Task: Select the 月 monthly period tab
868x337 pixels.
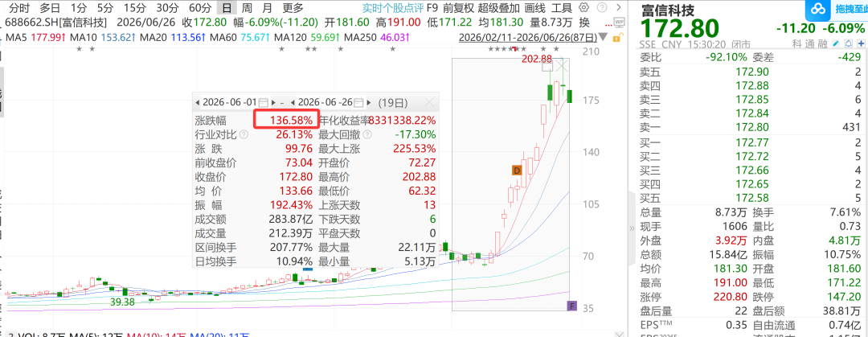Action: point(268,8)
